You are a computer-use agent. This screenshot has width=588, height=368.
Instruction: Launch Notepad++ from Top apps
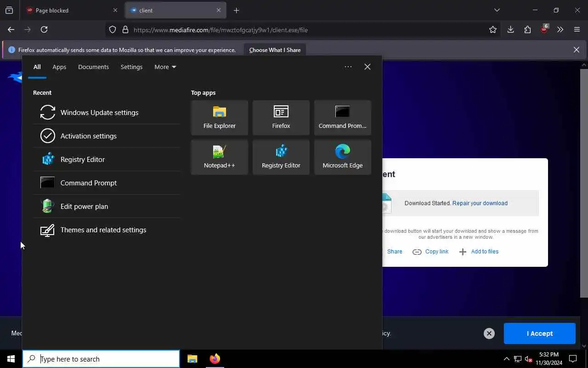pos(220,157)
